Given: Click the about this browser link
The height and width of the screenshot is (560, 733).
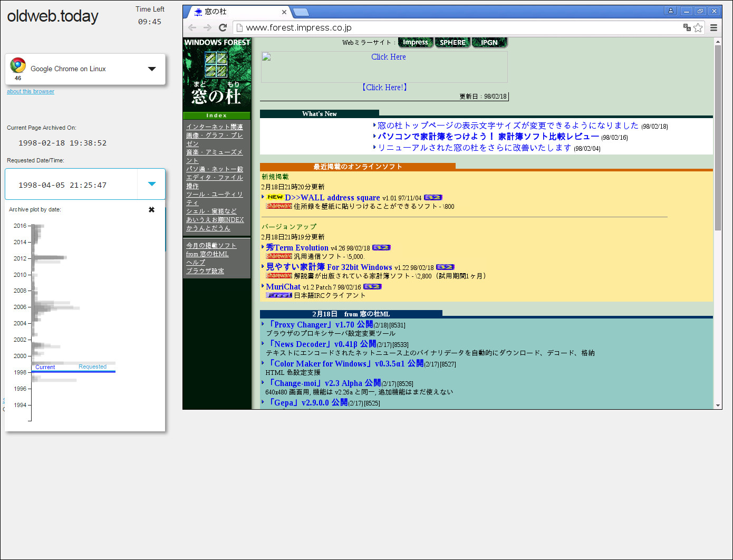Looking at the screenshot, I should click(30, 91).
